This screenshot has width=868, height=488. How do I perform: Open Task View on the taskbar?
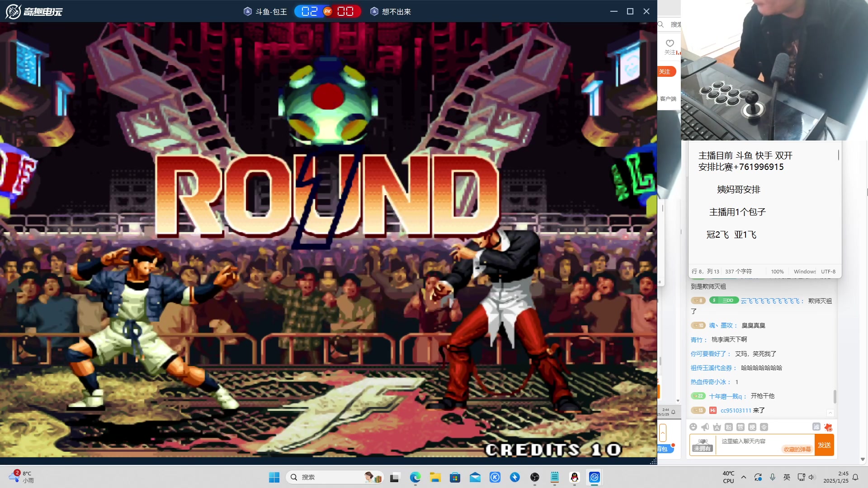pyautogui.click(x=395, y=477)
